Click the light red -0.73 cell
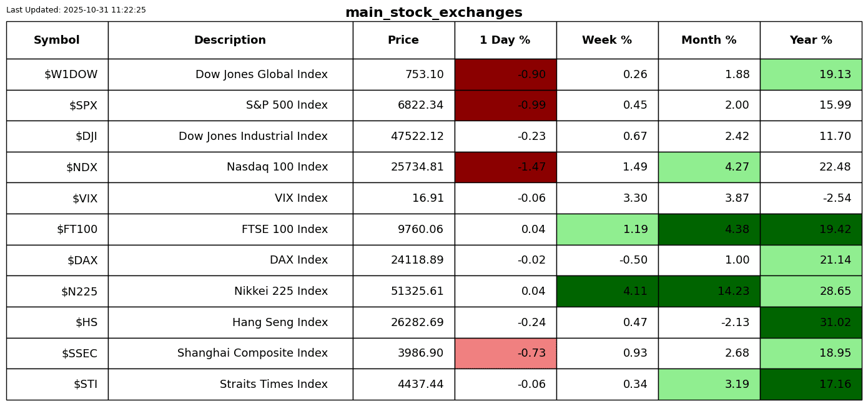Image resolution: width=868 pixels, height=406 pixels. (505, 354)
